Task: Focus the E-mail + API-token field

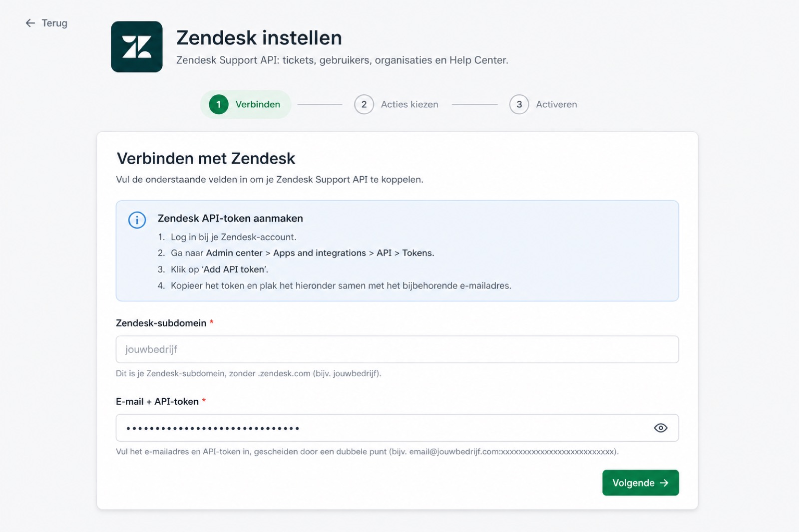Action: [397, 428]
